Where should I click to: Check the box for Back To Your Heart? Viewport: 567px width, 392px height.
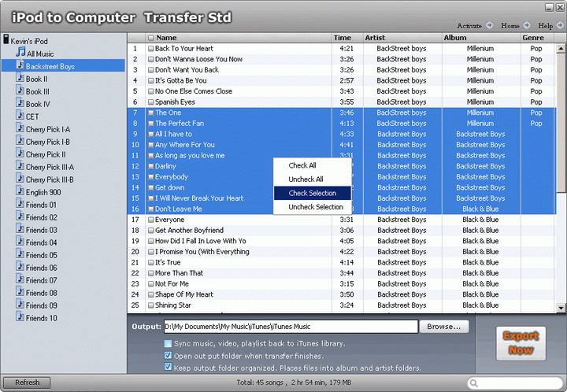(x=150, y=49)
